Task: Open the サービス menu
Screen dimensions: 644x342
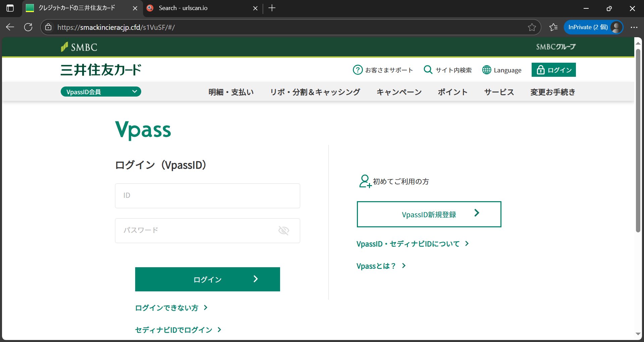Action: coord(499,92)
